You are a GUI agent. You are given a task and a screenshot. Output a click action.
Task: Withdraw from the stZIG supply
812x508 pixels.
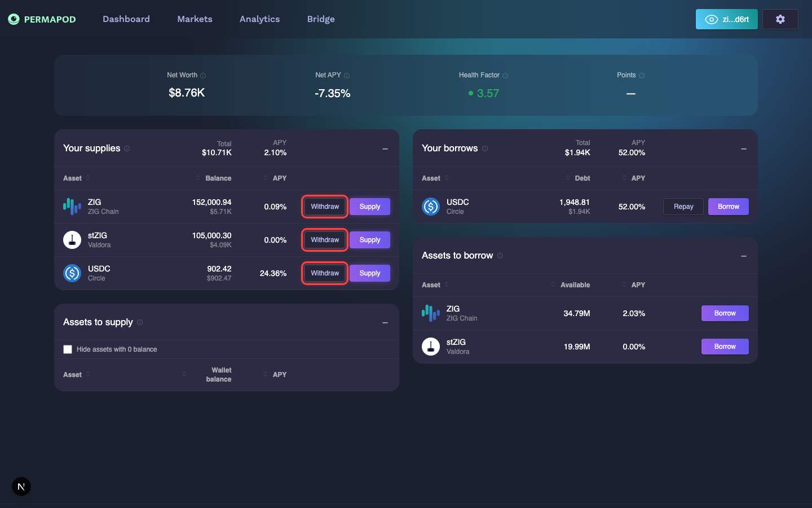click(x=325, y=240)
